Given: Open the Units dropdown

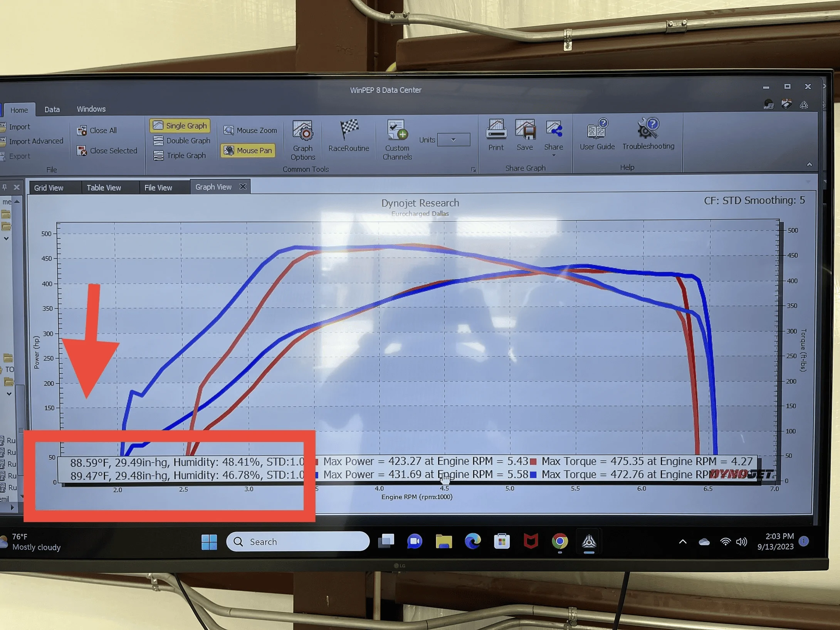Looking at the screenshot, I should pyautogui.click(x=454, y=140).
